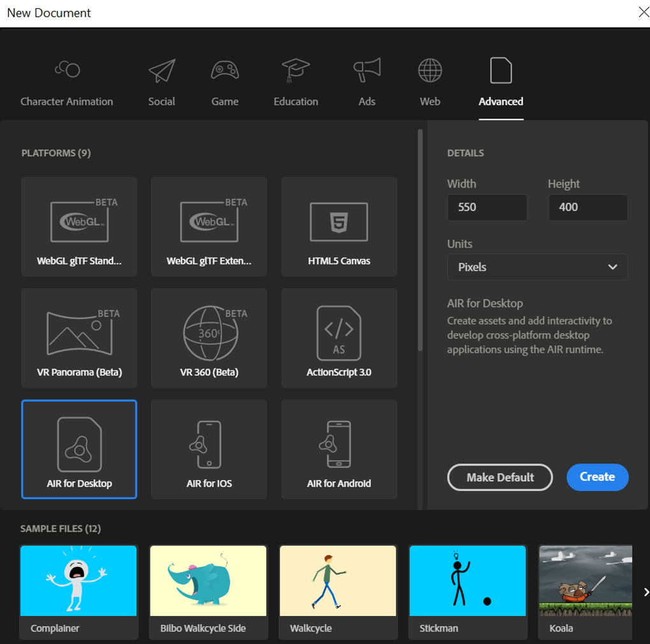Click the WebGL glTF Extended platform icon

pyautogui.click(x=209, y=226)
